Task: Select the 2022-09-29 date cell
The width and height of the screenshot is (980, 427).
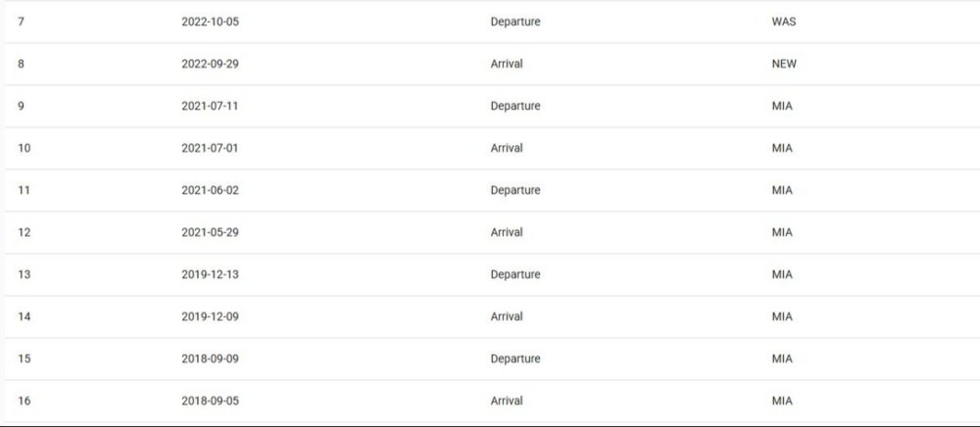Action: tap(210, 65)
